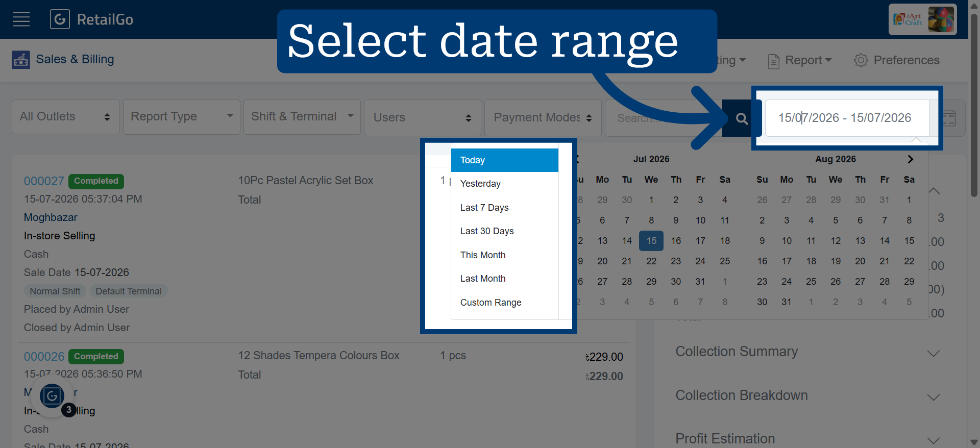Viewport: 980px width, 448px height.
Task: Click the RetailGo logo icon
Action: click(x=60, y=19)
